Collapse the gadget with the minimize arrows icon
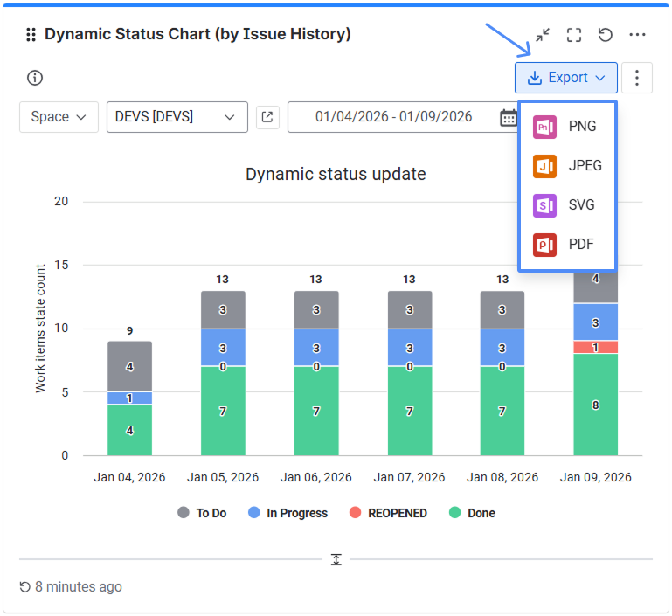 [543, 35]
